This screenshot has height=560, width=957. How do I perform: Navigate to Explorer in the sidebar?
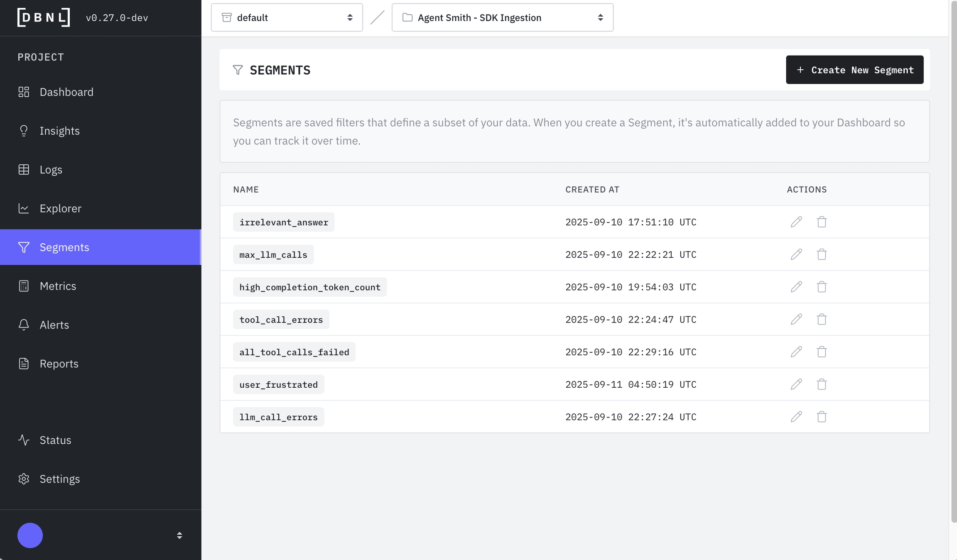60,208
